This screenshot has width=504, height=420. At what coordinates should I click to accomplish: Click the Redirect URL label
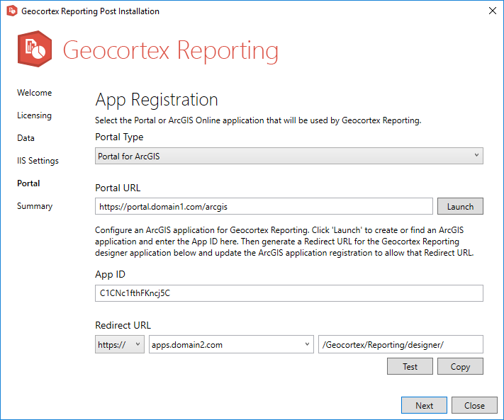(123, 325)
